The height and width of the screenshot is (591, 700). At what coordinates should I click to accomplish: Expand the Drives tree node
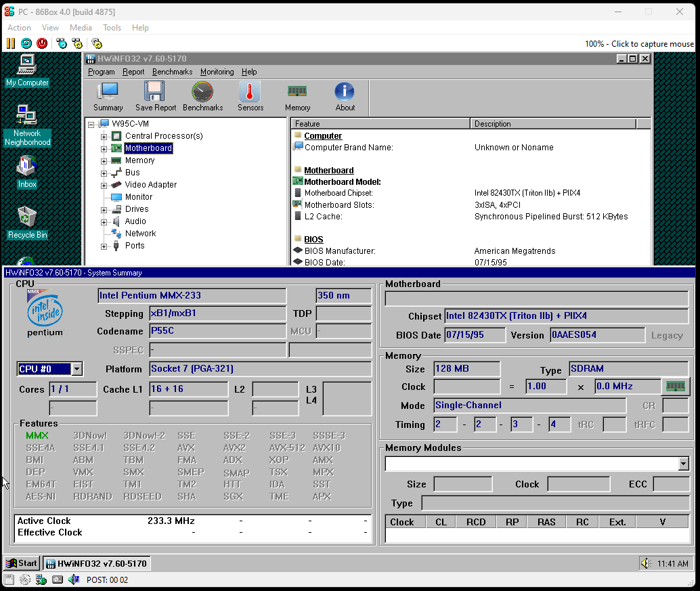point(105,209)
